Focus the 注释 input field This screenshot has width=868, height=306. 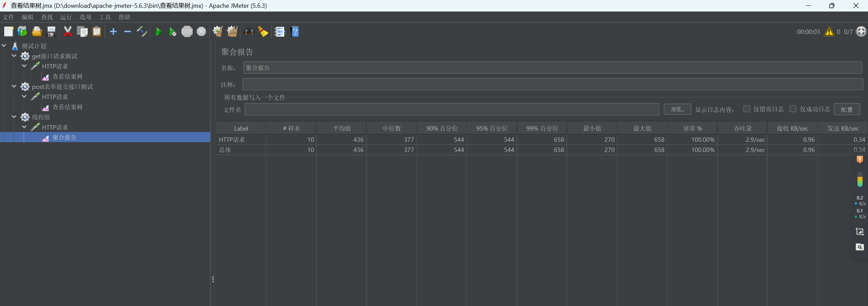click(553, 84)
